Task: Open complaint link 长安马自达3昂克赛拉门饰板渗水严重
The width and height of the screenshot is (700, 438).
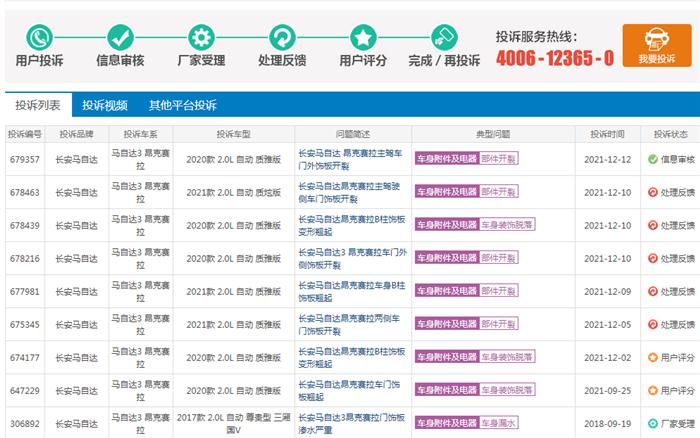Action: [x=352, y=424]
